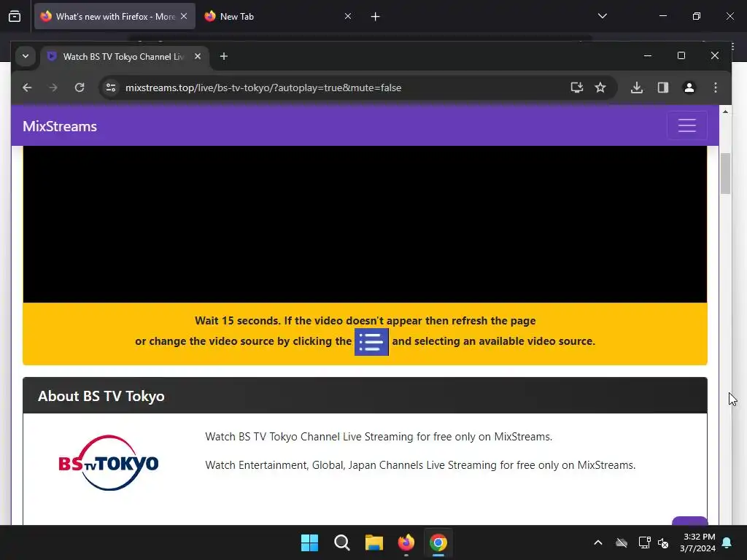The height and width of the screenshot is (560, 747).
Task: Open Chrome three-dot menu
Action: pyautogui.click(x=715, y=87)
